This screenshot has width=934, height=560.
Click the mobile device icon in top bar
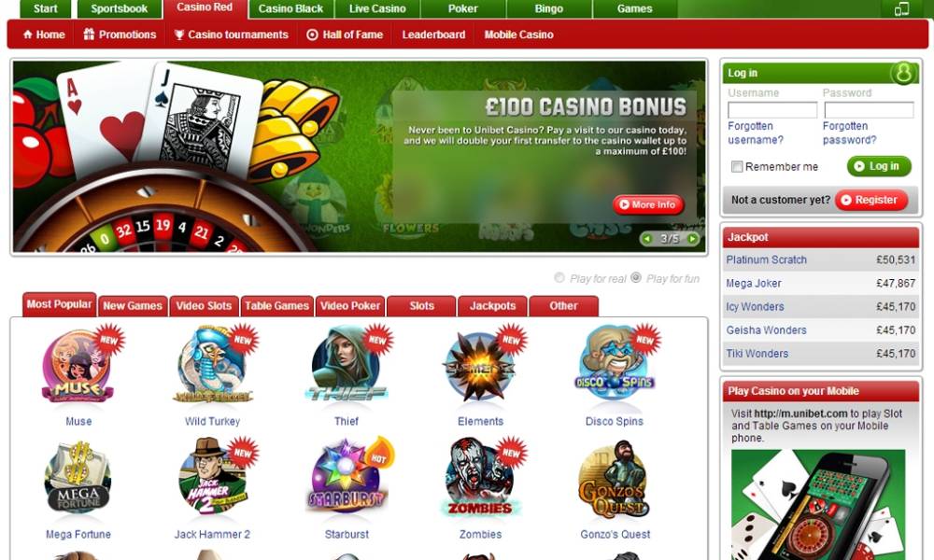[902, 8]
